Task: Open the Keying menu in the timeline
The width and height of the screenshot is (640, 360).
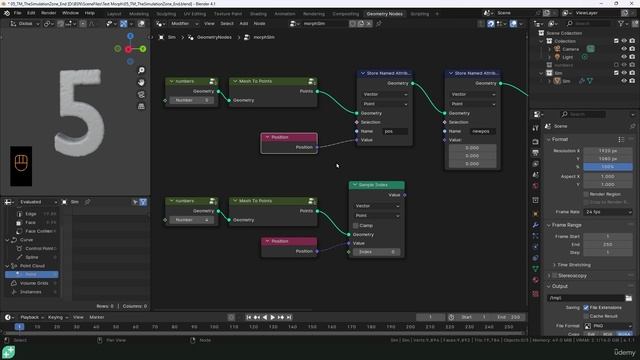Action: click(57, 317)
